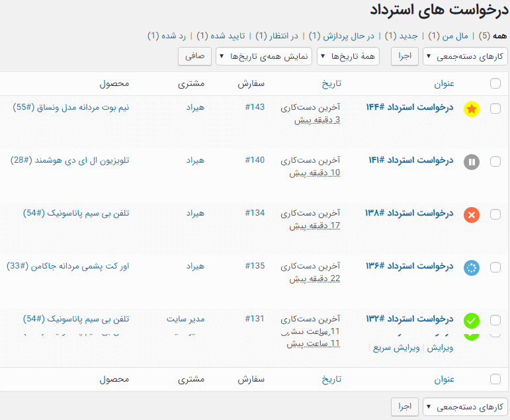
Task: Click the مشتری column header at top
Action: [x=191, y=84]
